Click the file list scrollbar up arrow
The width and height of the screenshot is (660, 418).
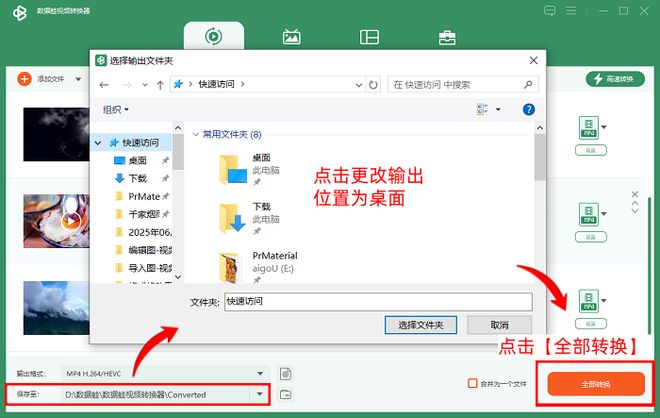pyautogui.click(x=540, y=128)
